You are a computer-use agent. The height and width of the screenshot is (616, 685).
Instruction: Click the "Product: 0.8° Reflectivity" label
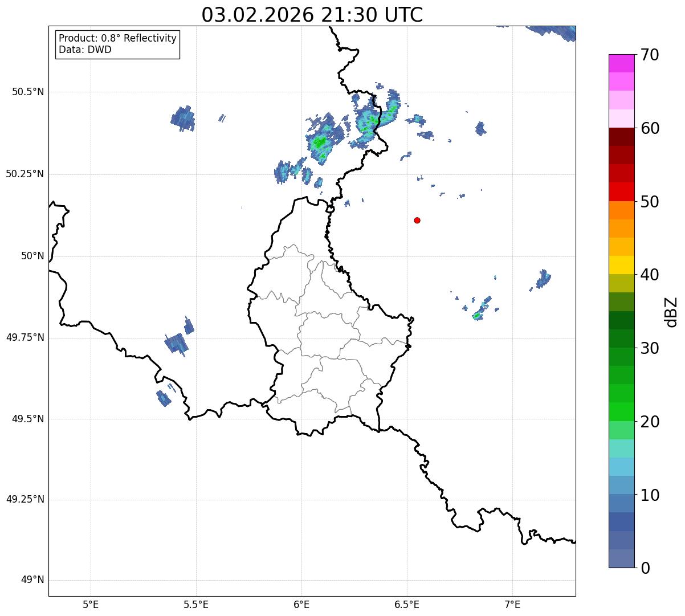[x=118, y=38]
